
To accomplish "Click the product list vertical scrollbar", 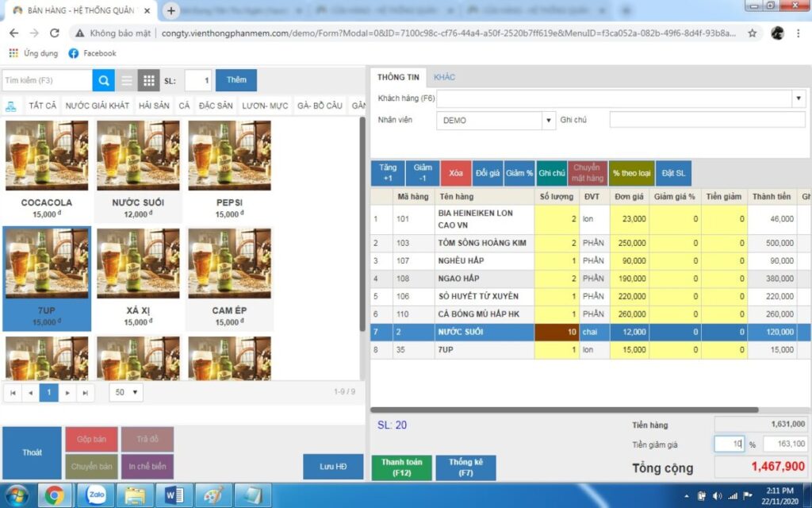I will click(362, 225).
